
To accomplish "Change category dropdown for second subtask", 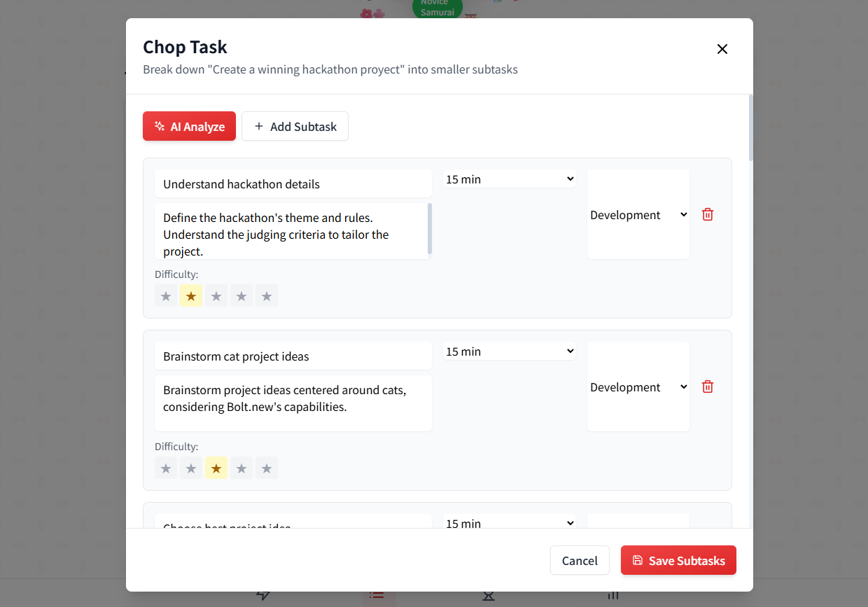I will [x=638, y=386].
